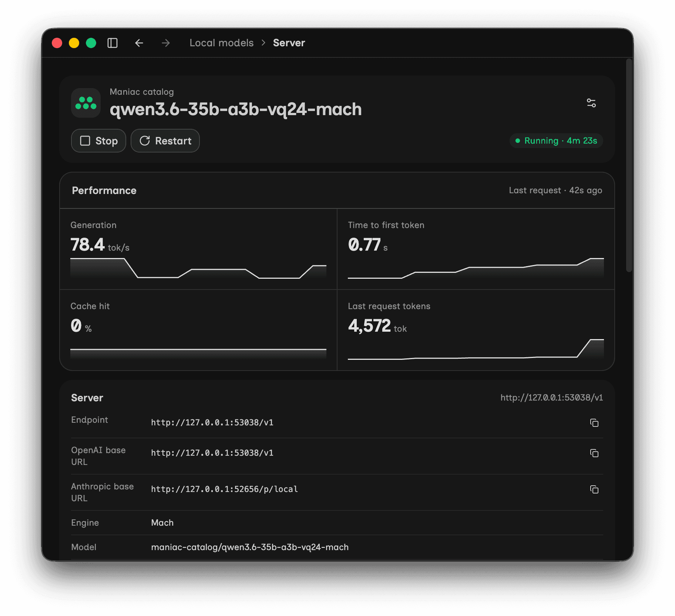Click the Engine value Mach
Viewport: 675px width, 616px height.
(x=162, y=523)
